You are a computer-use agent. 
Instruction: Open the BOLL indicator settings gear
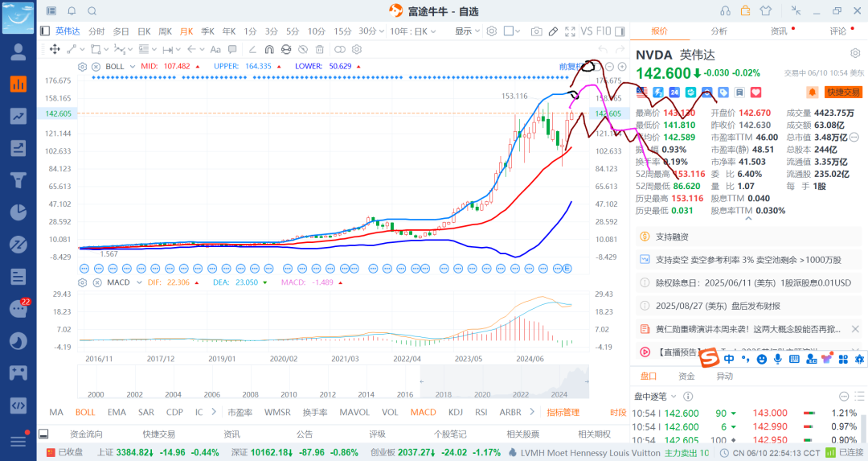click(x=83, y=67)
